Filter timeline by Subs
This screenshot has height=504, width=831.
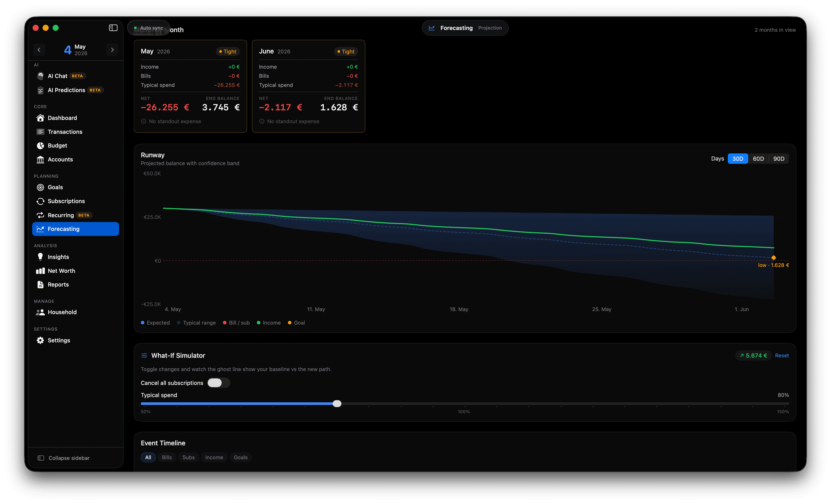point(189,457)
